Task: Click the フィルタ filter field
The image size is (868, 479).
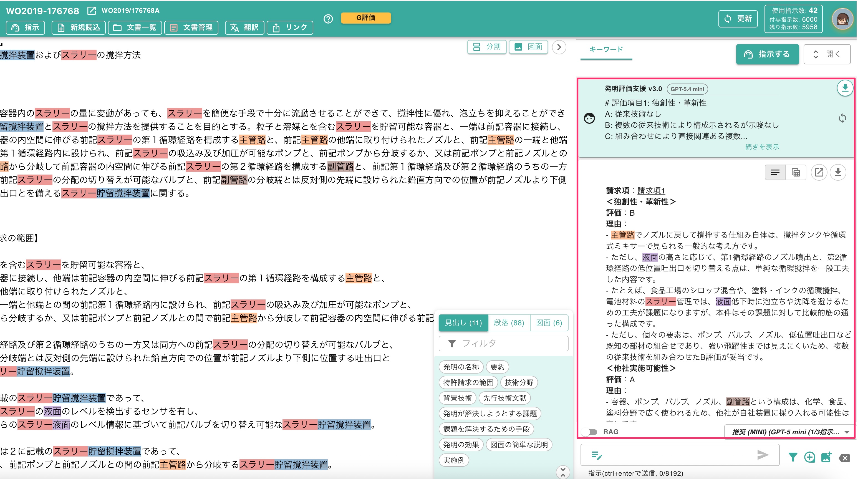Action: (503, 344)
